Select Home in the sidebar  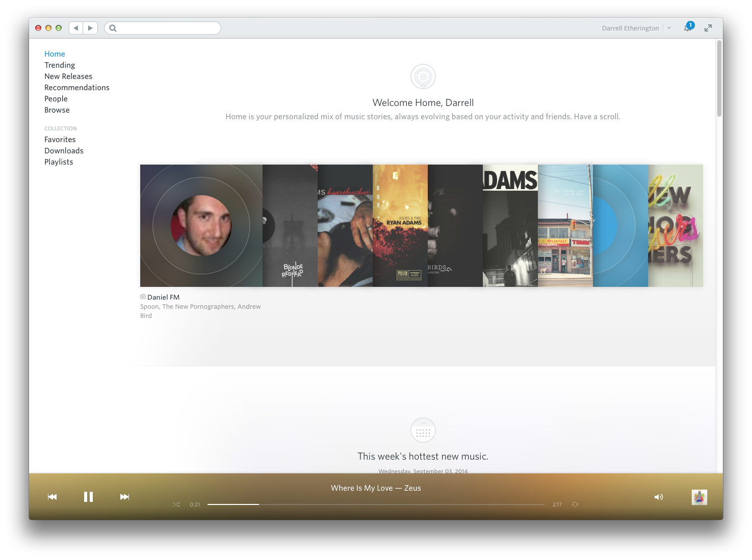[x=55, y=54]
